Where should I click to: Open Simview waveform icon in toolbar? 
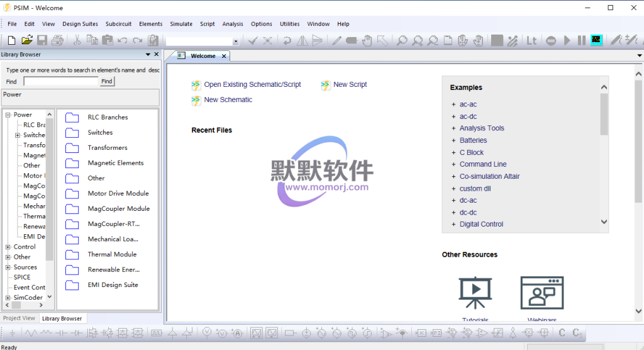point(596,40)
